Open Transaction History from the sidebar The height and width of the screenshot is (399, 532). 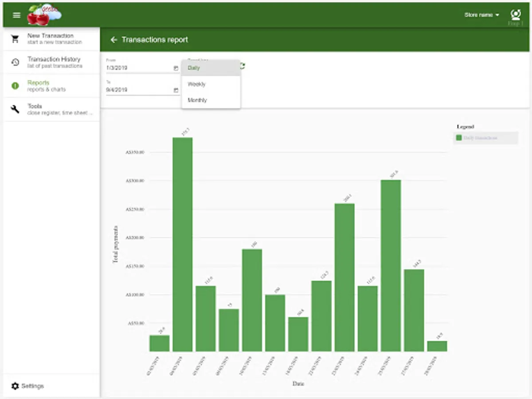(52, 62)
